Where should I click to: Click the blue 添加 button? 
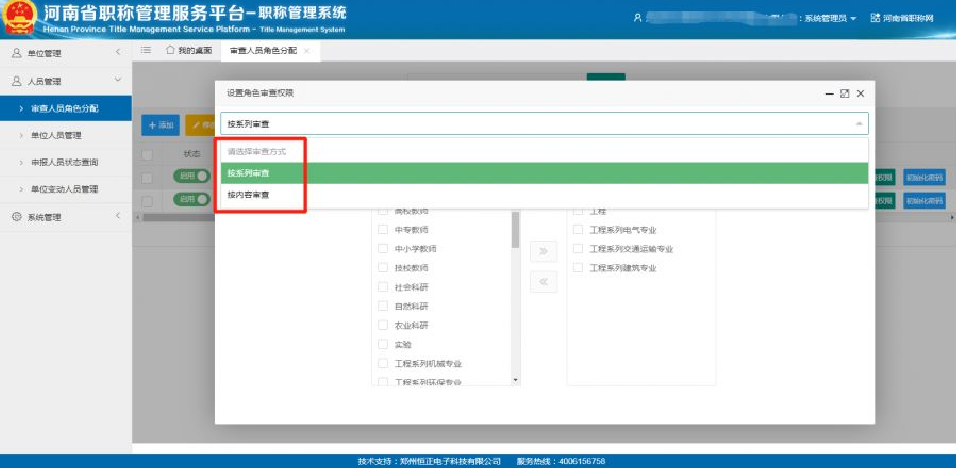[160, 125]
